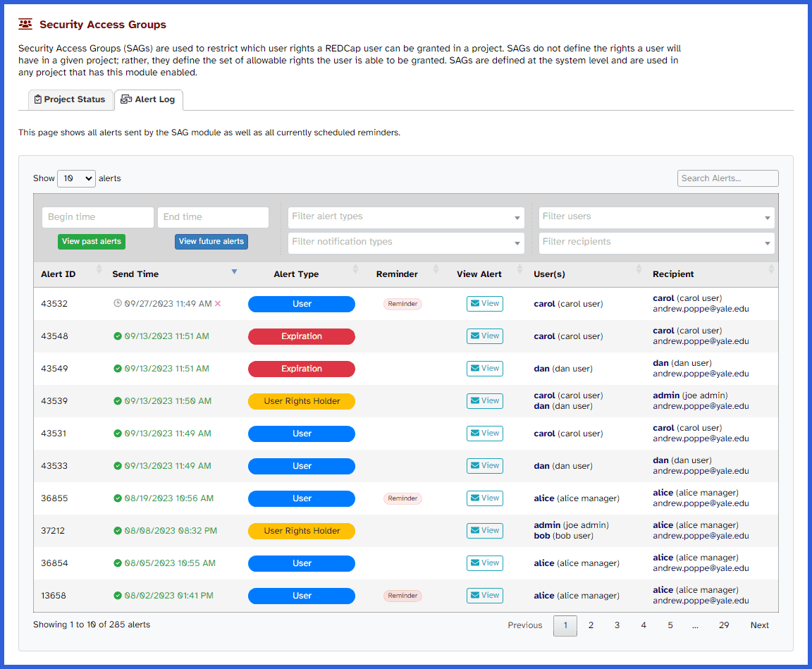Click the Begin time field
The height and width of the screenshot is (669, 812).
tap(98, 217)
